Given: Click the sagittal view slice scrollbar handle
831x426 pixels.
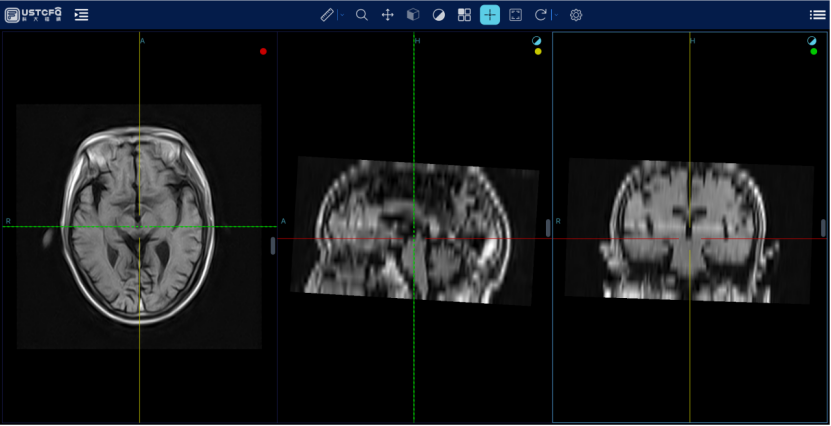Looking at the screenshot, I should (548, 228).
